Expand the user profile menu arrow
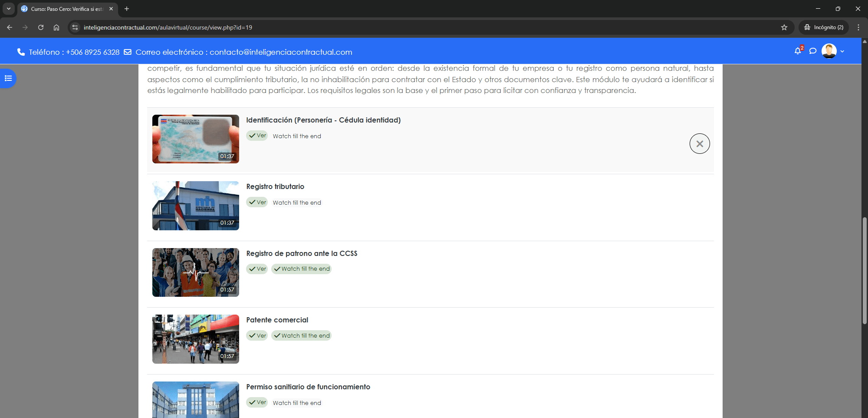The height and width of the screenshot is (418, 868). pyautogui.click(x=842, y=51)
